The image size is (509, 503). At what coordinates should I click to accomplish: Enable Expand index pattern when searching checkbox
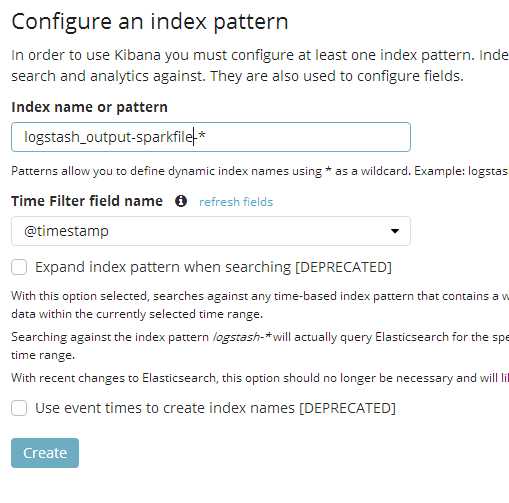click(x=19, y=267)
